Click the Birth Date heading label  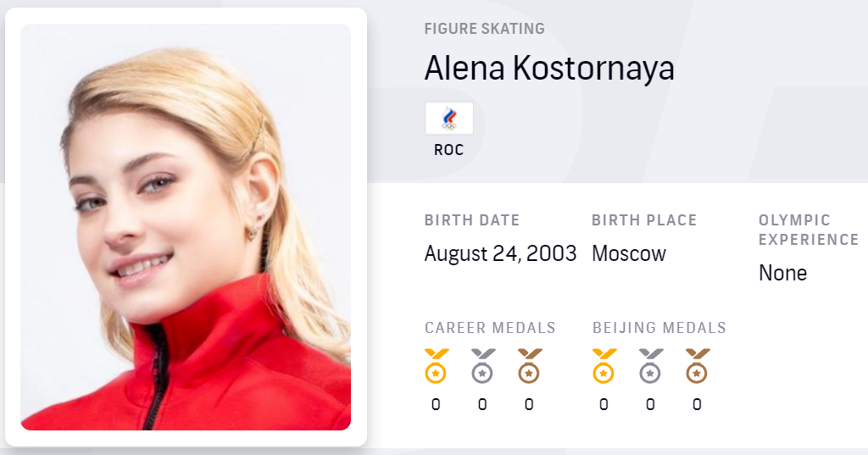472,220
